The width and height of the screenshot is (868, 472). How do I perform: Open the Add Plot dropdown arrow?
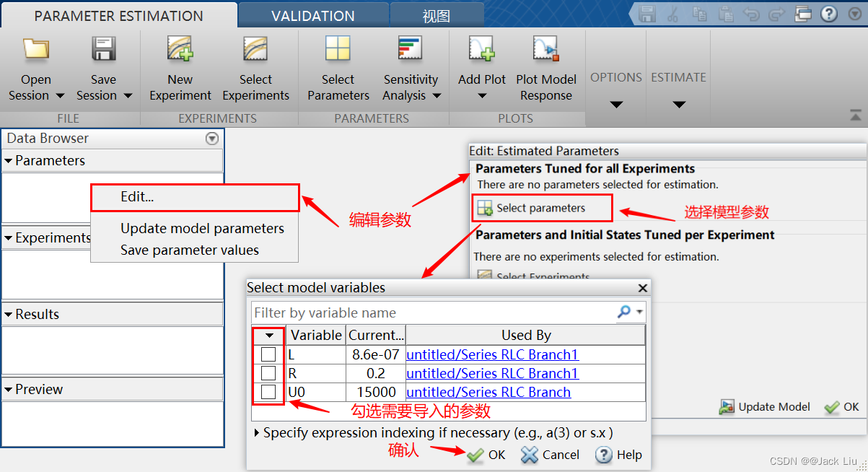[482, 96]
